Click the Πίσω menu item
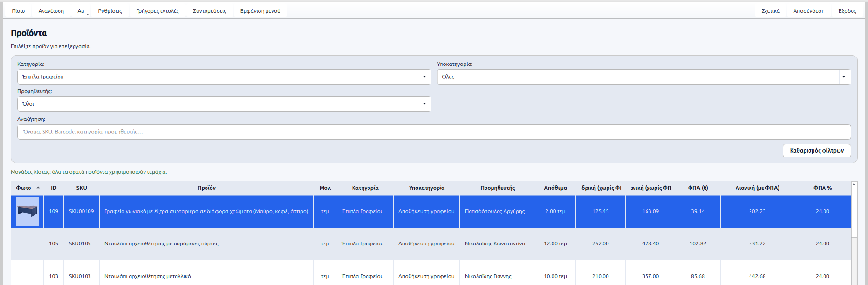The width and height of the screenshot is (868, 285). tap(18, 11)
